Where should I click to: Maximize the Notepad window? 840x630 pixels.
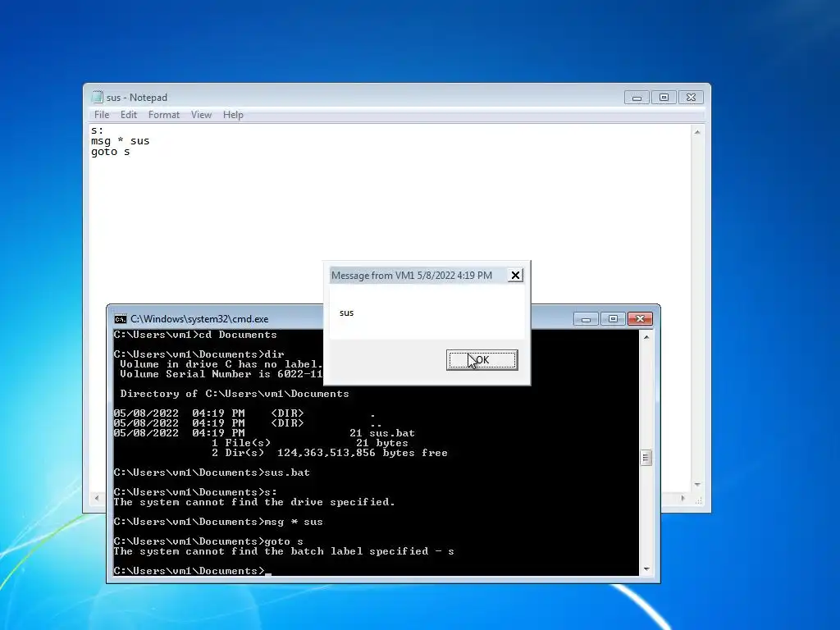click(664, 98)
